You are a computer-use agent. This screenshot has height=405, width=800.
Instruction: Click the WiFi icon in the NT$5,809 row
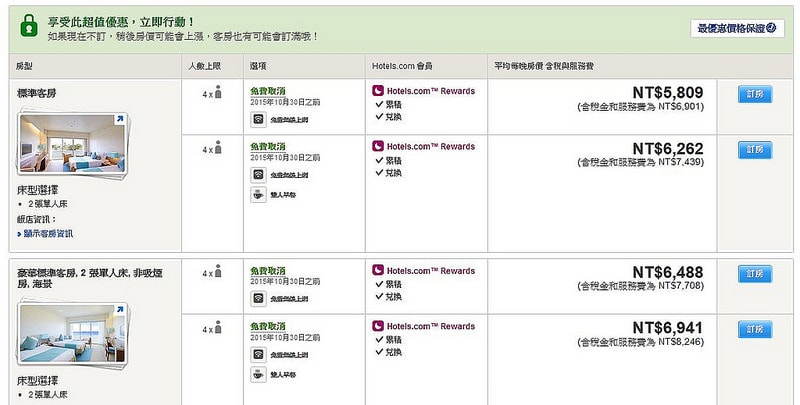(258, 119)
